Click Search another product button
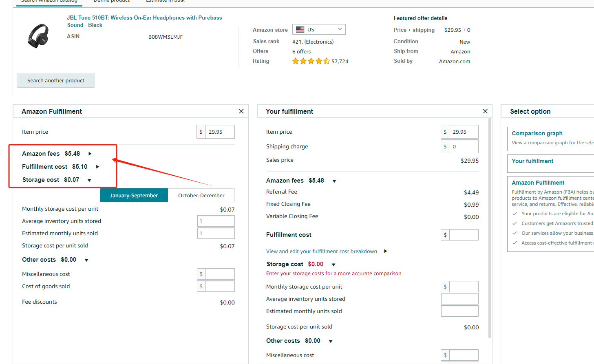Screen dimensions: 594x364 [x=56, y=80]
